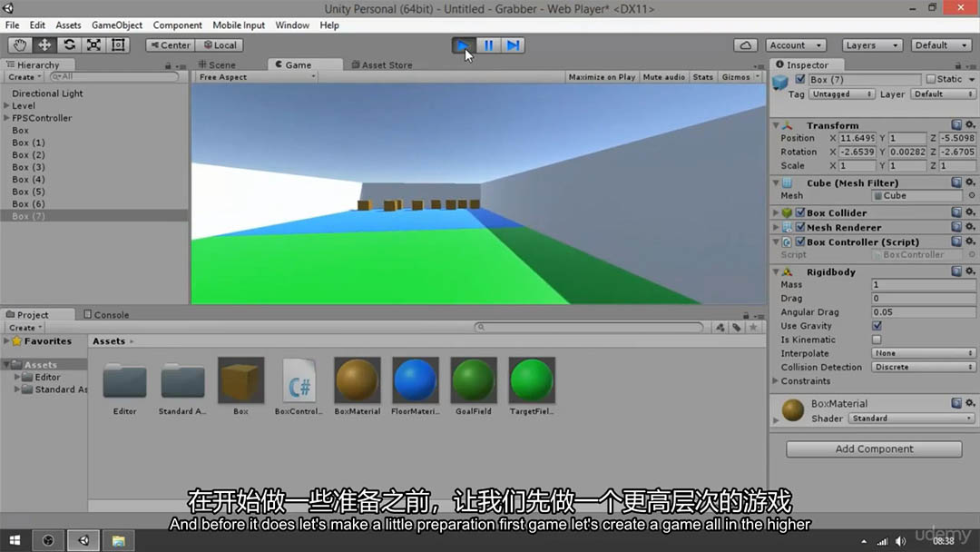
Task: Toggle Box Collider enabled checkbox
Action: (800, 212)
